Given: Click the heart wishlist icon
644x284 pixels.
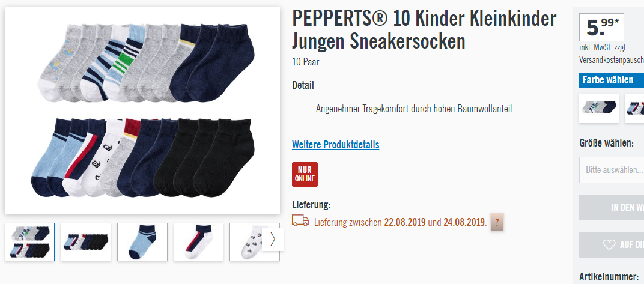Looking at the screenshot, I should [x=609, y=244].
